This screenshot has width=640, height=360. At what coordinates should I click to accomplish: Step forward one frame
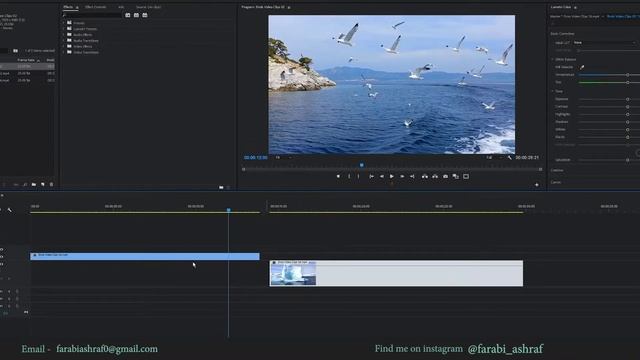pyautogui.click(x=402, y=176)
